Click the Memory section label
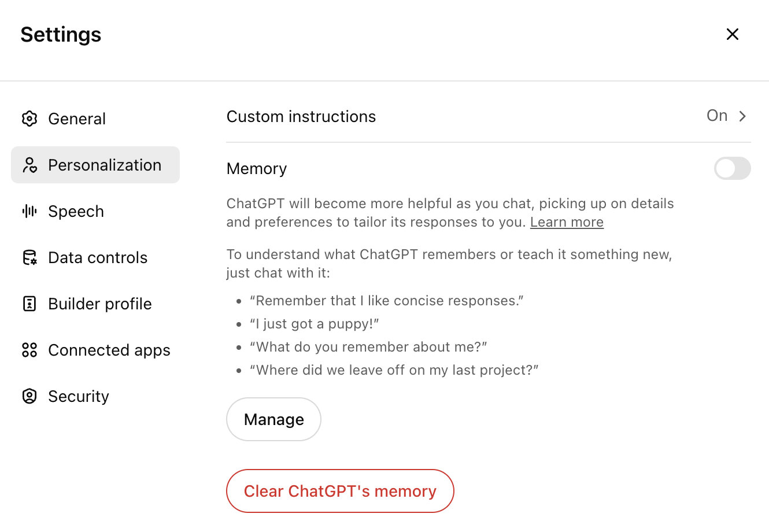This screenshot has width=769, height=532. tap(257, 168)
